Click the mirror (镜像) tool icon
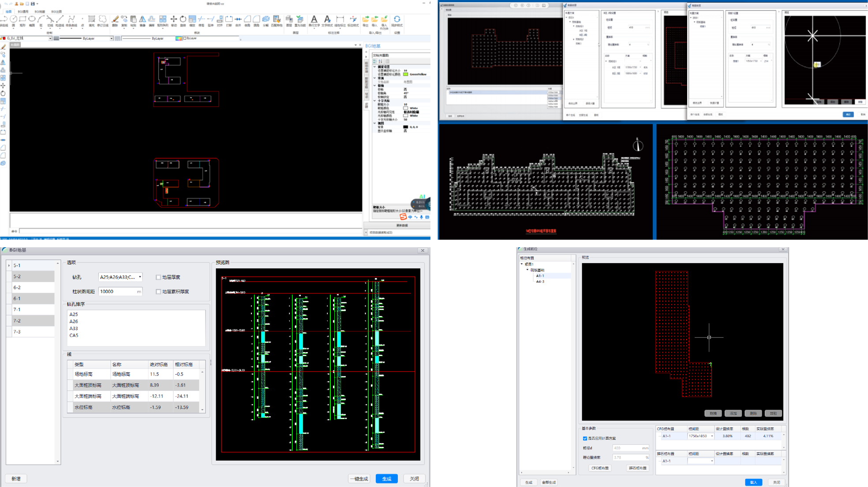868x487 pixels. (142, 19)
